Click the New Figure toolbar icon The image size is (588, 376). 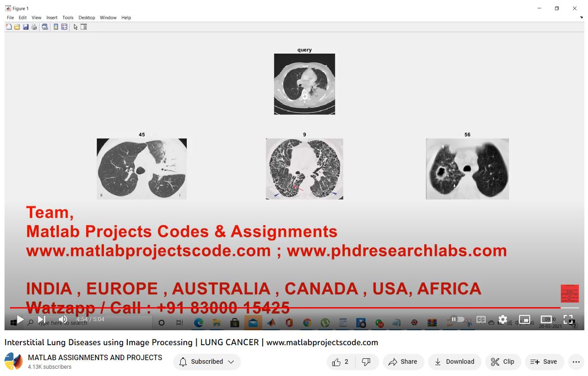tap(9, 27)
